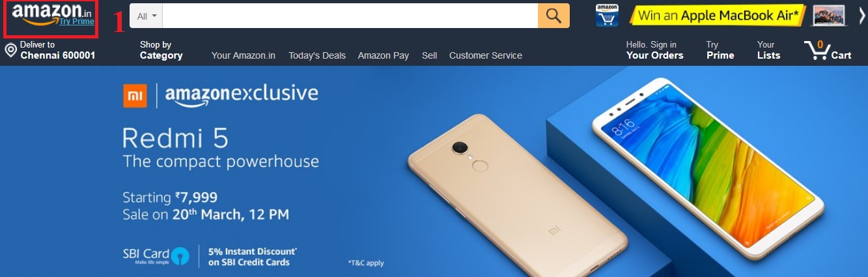Open Today's Deals menu item
Image resolution: width=868 pixels, height=277 pixels.
(317, 55)
